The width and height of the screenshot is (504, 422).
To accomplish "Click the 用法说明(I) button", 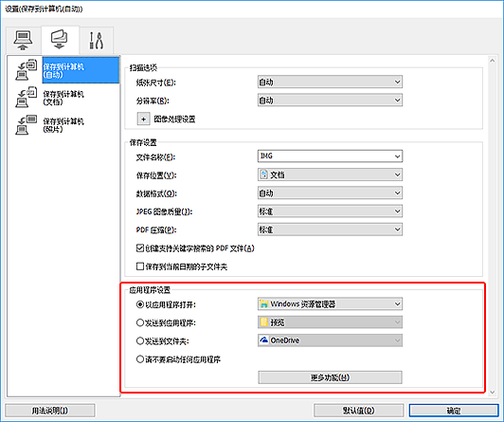I will coord(50,411).
